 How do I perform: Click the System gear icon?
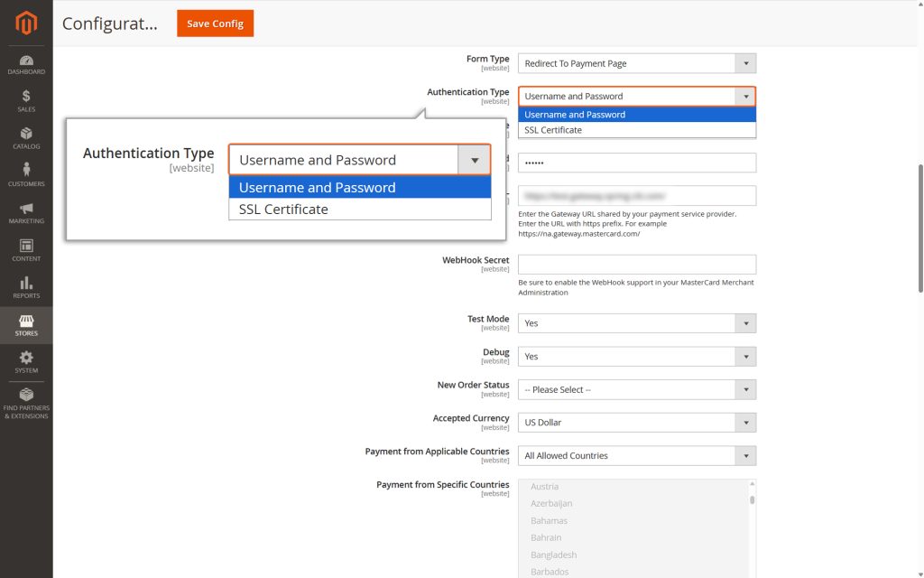pos(26,362)
